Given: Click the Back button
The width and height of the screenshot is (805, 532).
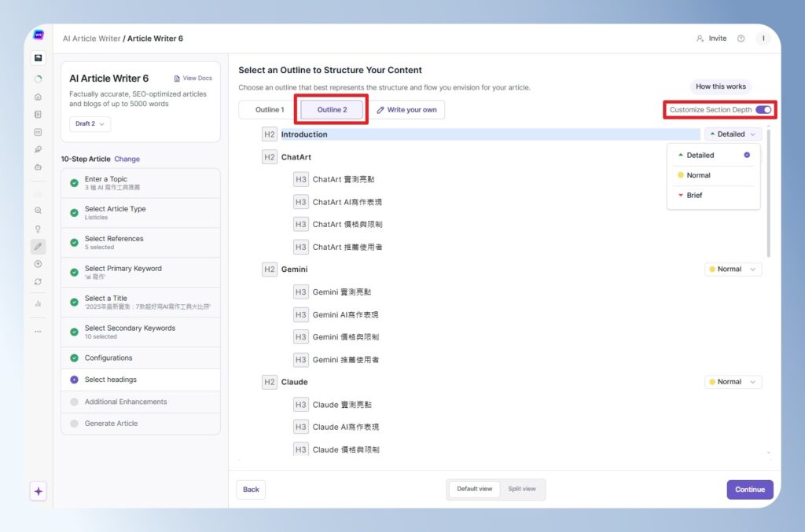Looking at the screenshot, I should click(x=251, y=490).
